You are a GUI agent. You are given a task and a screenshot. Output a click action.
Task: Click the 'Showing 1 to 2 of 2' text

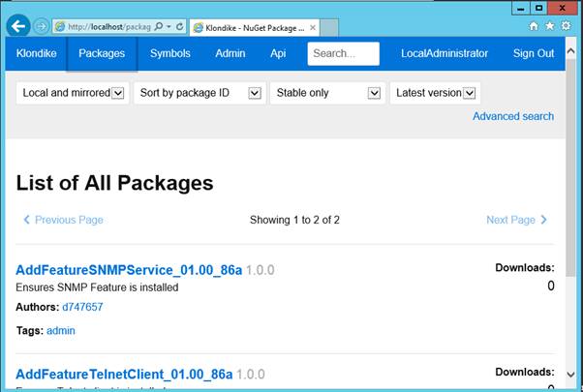(294, 220)
